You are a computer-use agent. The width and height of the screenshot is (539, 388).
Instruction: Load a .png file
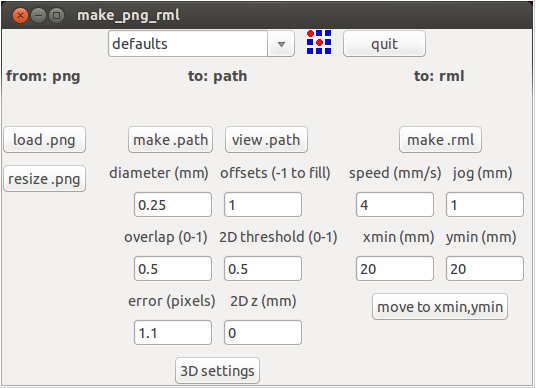45,140
